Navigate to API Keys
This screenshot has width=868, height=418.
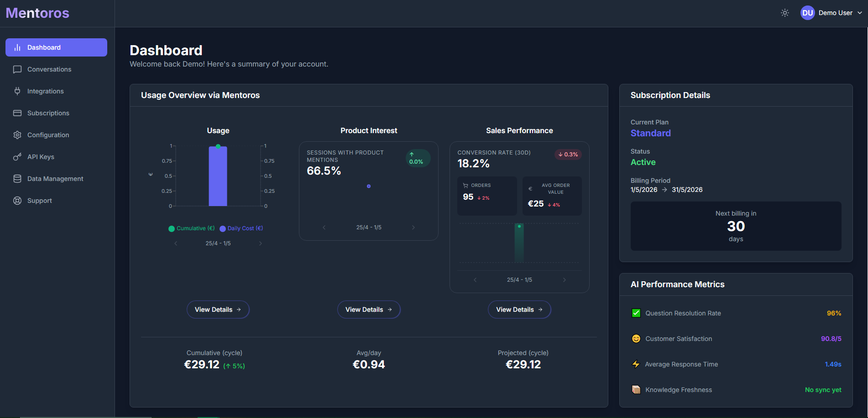click(56, 157)
